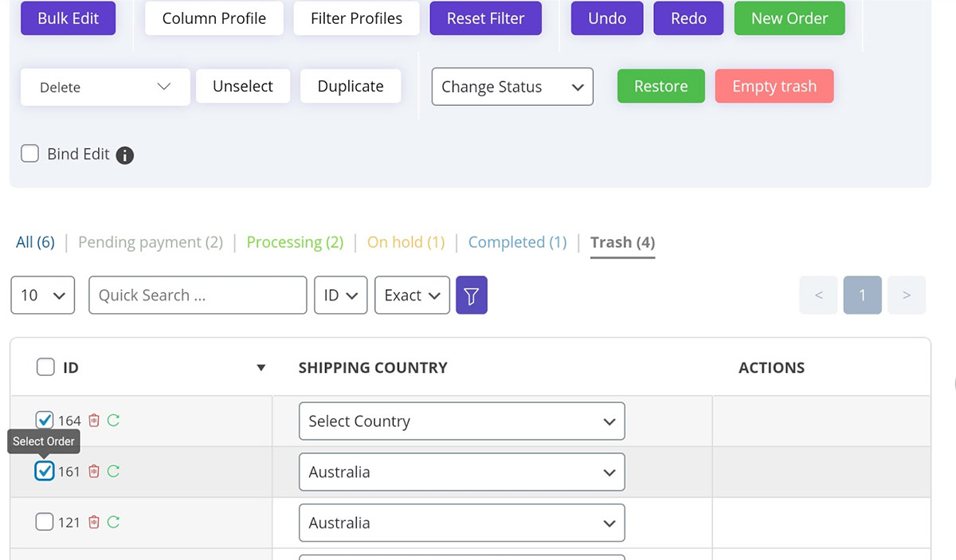Screen dimensions: 956x560
Task: Open Filter Profiles
Action: pyautogui.click(x=357, y=18)
